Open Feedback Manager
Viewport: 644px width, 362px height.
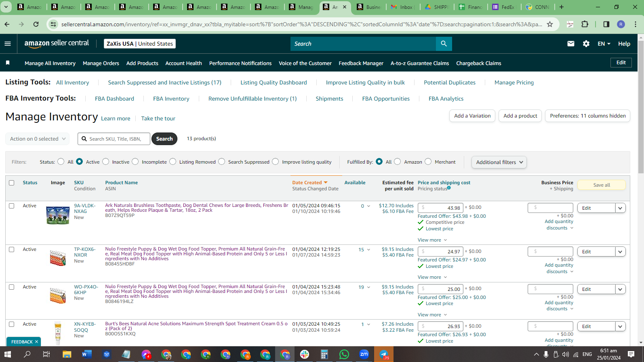(361, 63)
